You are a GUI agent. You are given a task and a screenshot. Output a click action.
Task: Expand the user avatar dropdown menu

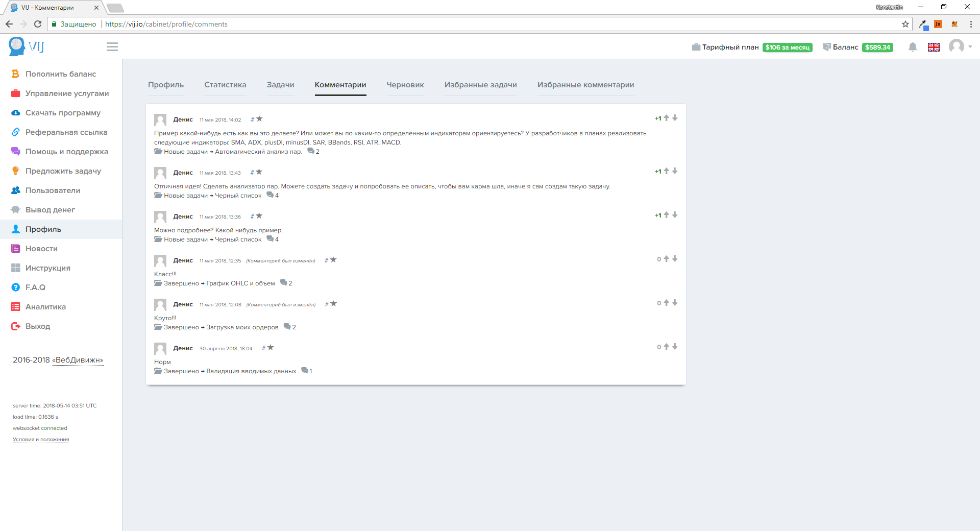tap(960, 47)
